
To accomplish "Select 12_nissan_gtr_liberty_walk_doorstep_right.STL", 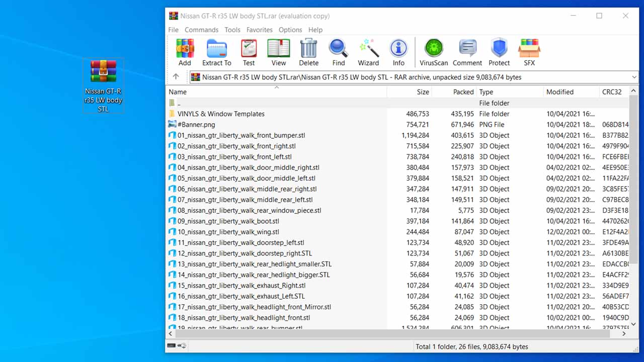I will point(397,253).
